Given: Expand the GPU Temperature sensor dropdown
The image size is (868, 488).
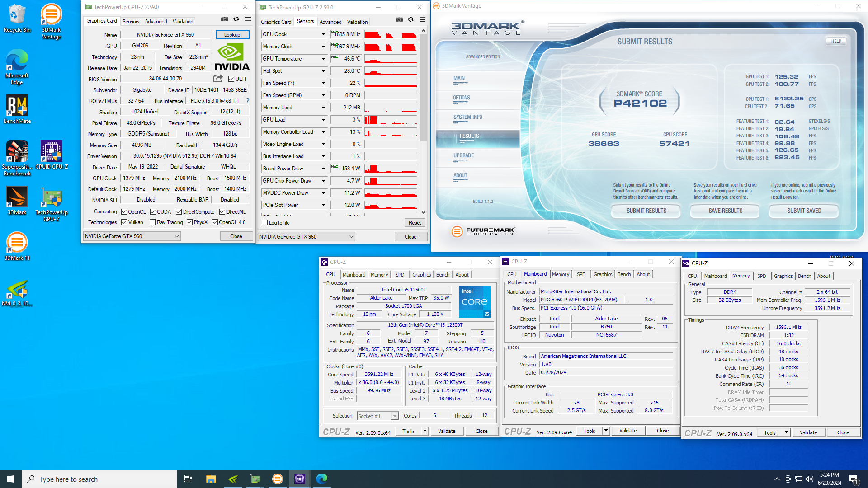Looking at the screenshot, I should 323,59.
